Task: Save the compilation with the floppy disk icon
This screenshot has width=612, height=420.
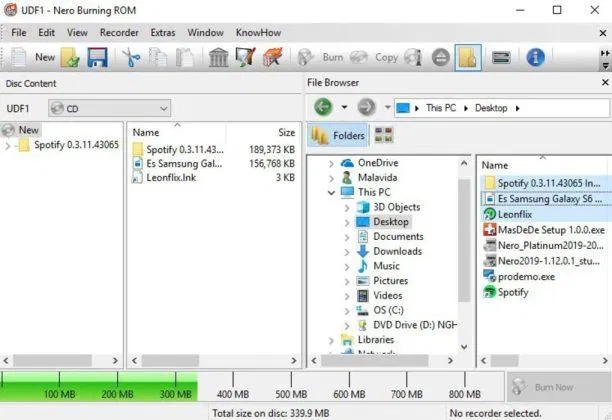Action: tap(97, 58)
